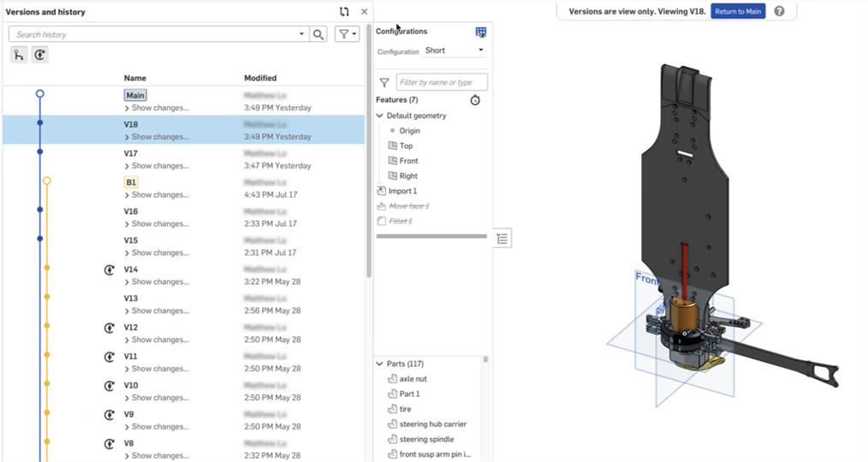The image size is (868, 462).
Task: Click the Features rollback timer icon
Action: tap(475, 100)
